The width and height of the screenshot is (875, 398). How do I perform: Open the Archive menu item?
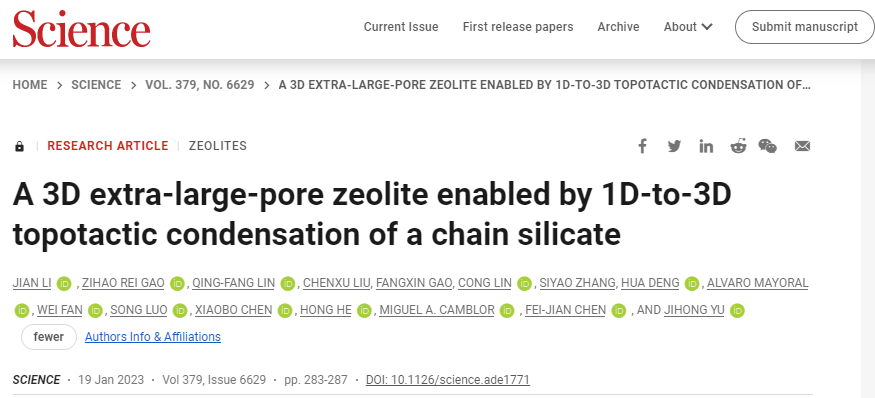pos(618,27)
